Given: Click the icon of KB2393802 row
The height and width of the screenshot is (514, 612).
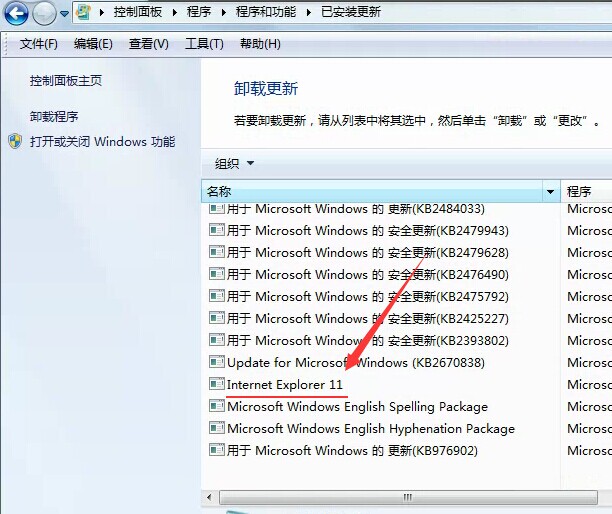Looking at the screenshot, I should tap(217, 339).
